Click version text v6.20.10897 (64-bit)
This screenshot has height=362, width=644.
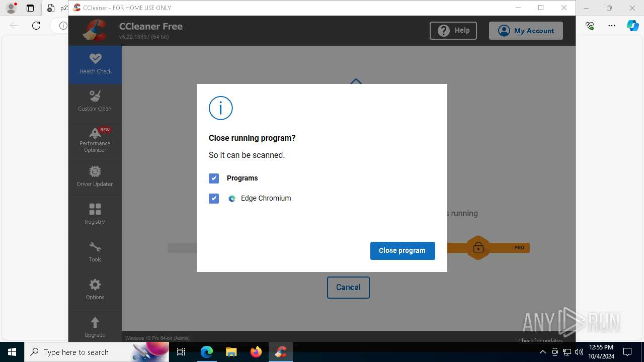coord(144,37)
